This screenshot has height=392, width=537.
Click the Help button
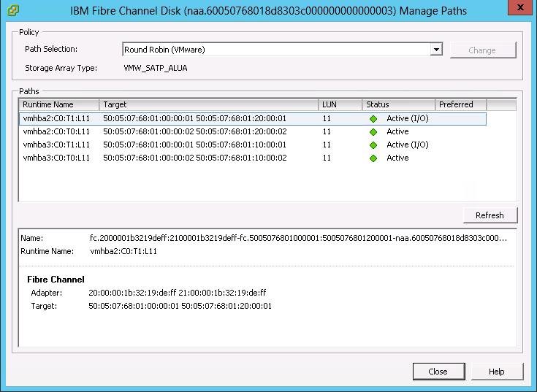pyautogui.click(x=497, y=372)
